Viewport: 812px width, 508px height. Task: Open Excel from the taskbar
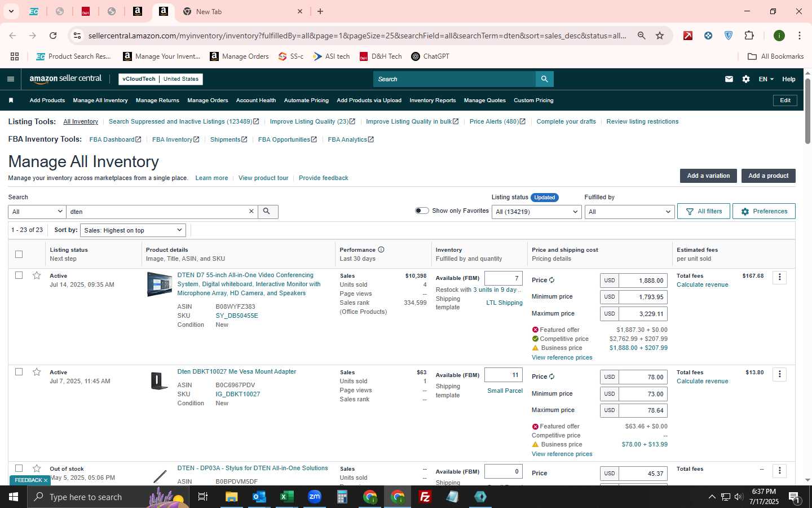286,497
